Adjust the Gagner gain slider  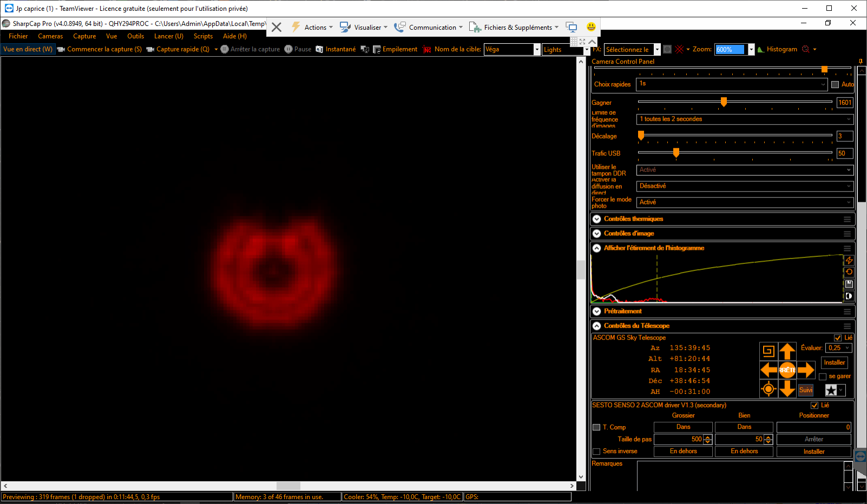tap(724, 102)
